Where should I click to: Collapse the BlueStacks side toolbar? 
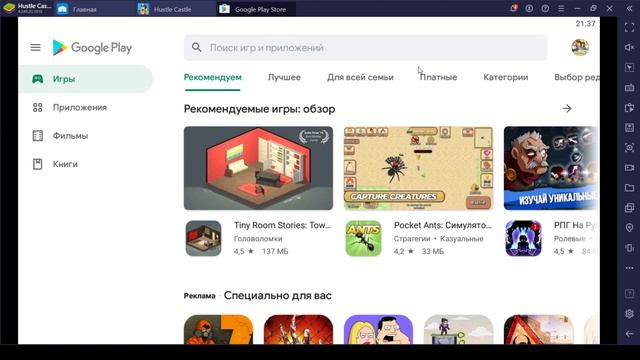click(629, 8)
